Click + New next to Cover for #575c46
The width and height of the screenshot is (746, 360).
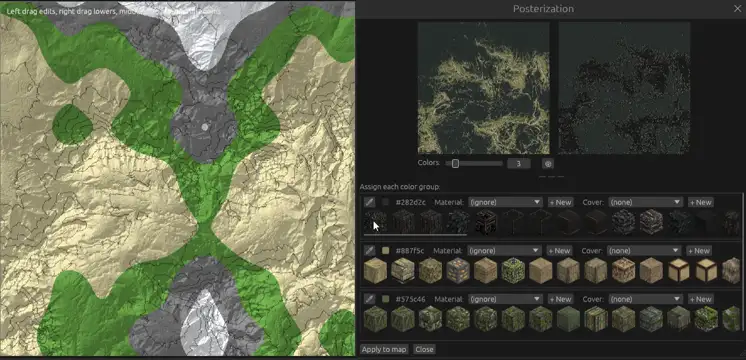pyautogui.click(x=701, y=299)
